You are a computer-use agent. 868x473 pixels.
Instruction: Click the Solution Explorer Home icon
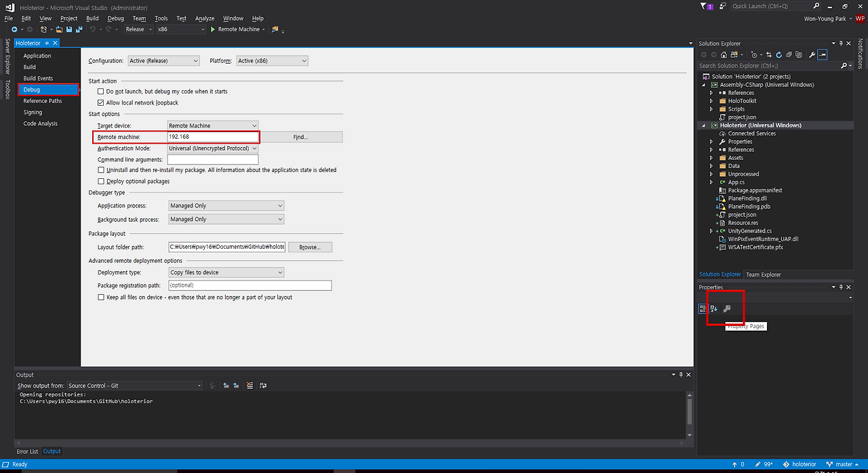click(724, 54)
